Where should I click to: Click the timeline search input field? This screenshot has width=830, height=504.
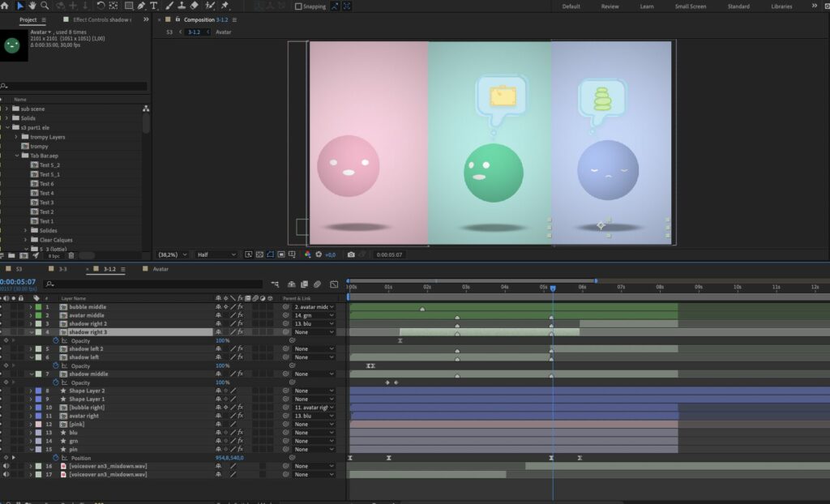coord(154,284)
